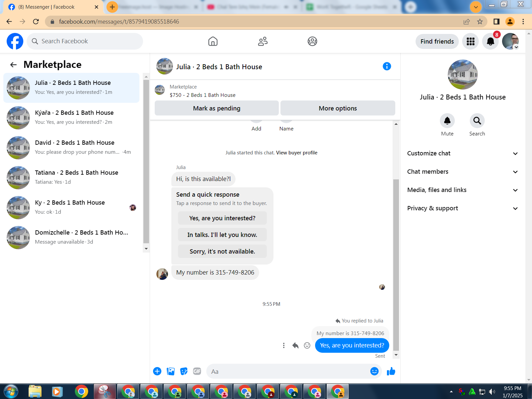Image resolution: width=532 pixels, height=399 pixels.
Task: Send quick response In talks. I'll let you know.
Action: pos(222,235)
